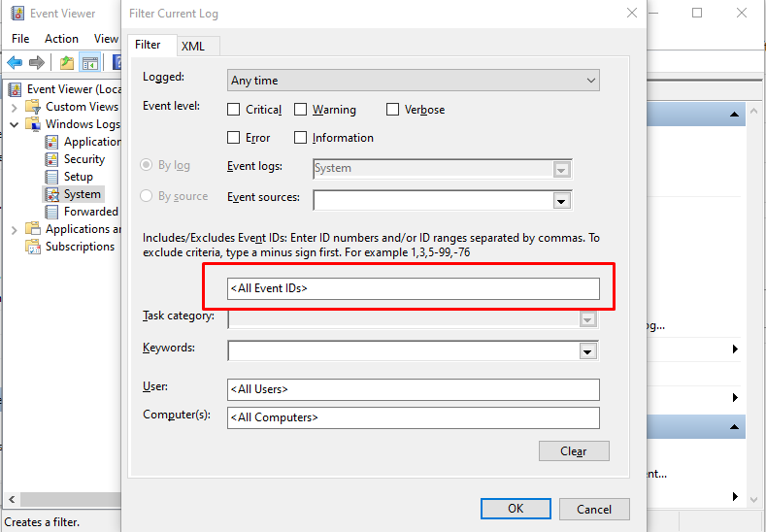Click the Subscriptions icon in tree
Screen dimensions: 766x532
(34, 247)
